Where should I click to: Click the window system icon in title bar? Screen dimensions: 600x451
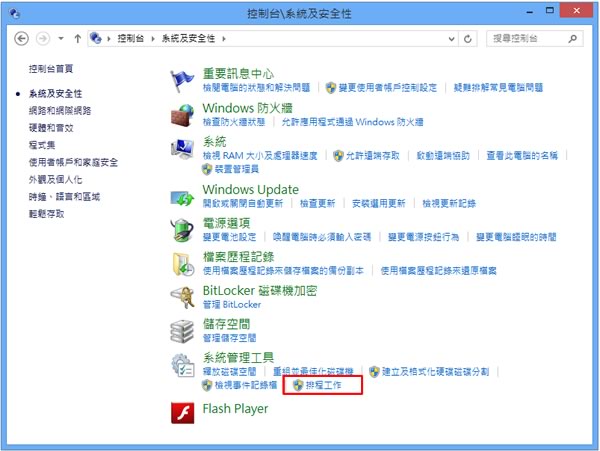coord(15,14)
